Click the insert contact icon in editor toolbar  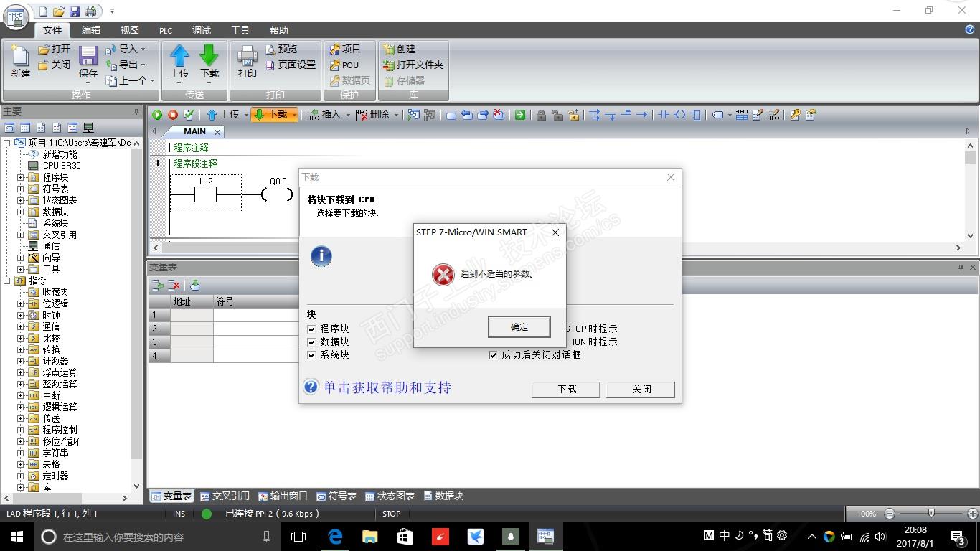(663, 115)
